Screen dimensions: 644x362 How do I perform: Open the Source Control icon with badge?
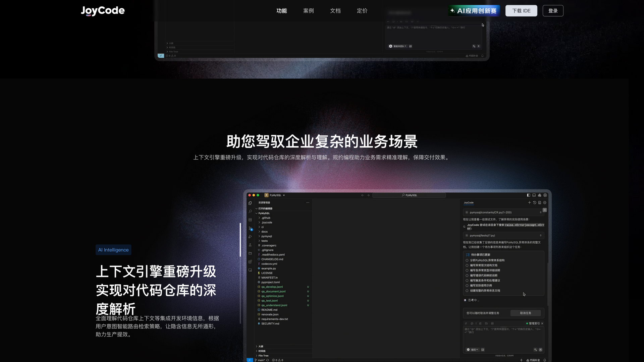pos(250,228)
